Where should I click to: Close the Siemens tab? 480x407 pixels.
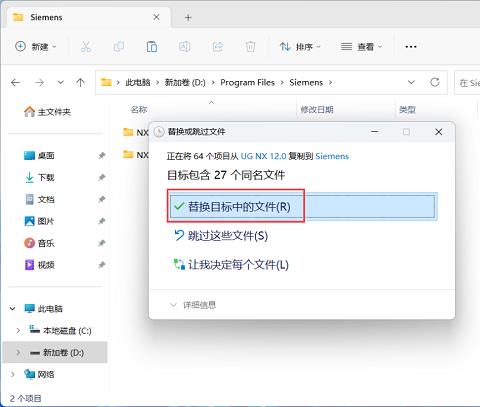pyautogui.click(x=156, y=17)
